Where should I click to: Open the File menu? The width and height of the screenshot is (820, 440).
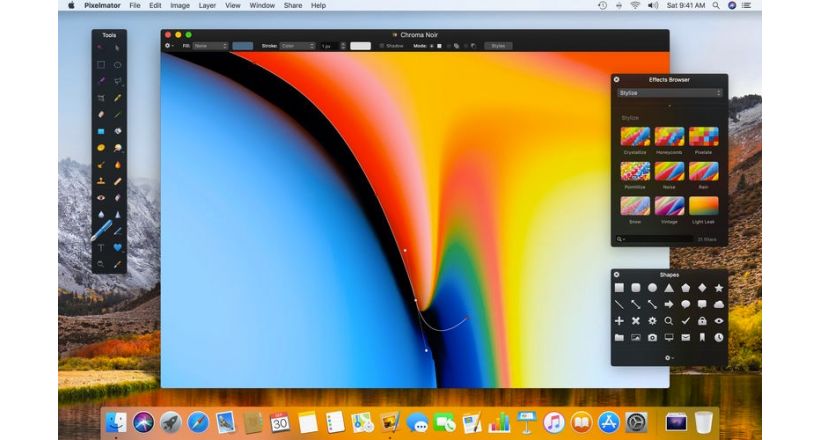point(135,5)
